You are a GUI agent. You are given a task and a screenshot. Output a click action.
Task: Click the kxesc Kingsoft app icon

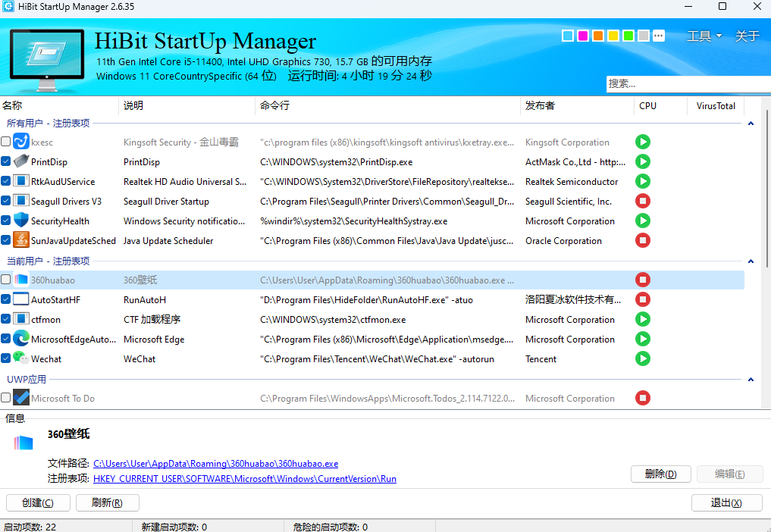click(x=21, y=142)
